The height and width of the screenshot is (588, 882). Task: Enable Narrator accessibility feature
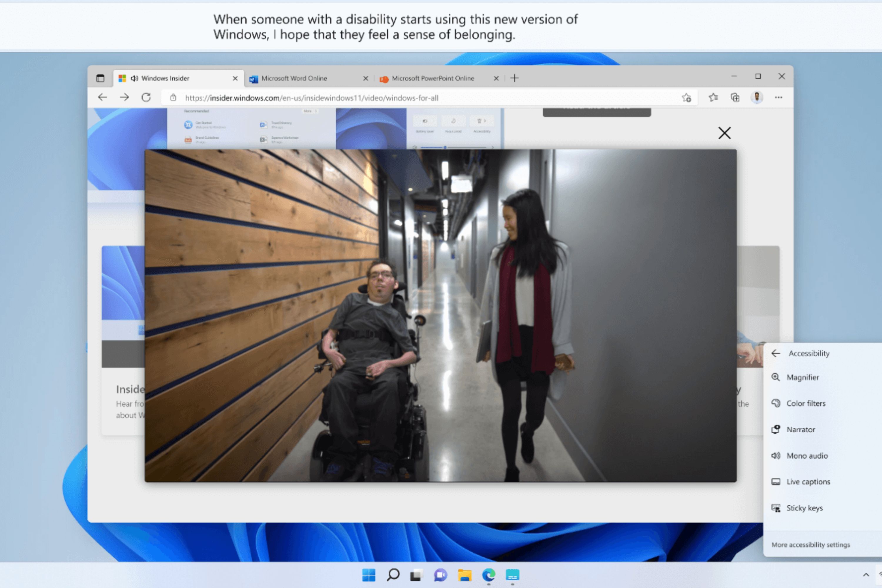(x=800, y=429)
